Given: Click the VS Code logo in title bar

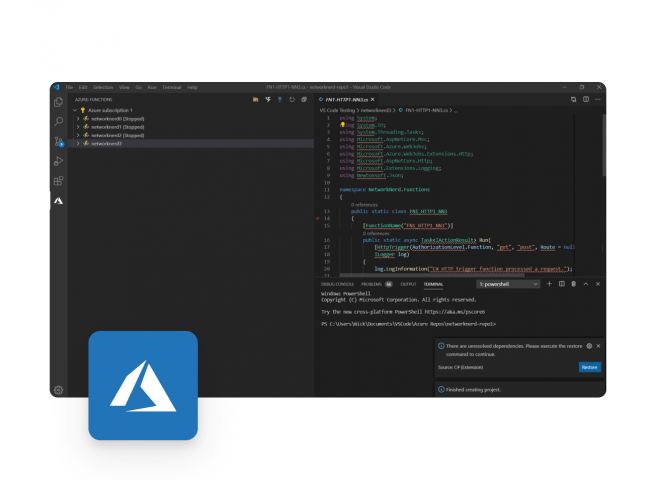Looking at the screenshot, I should [x=56, y=87].
